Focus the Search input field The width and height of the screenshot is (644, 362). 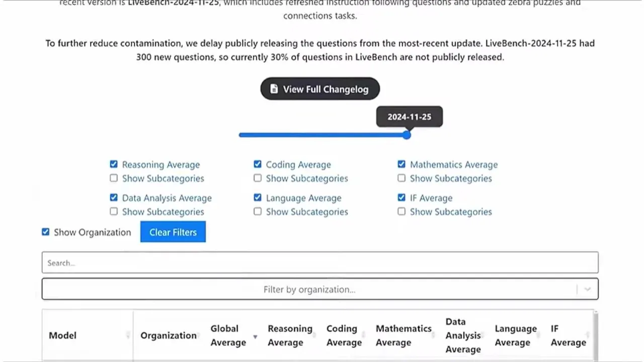click(x=320, y=262)
